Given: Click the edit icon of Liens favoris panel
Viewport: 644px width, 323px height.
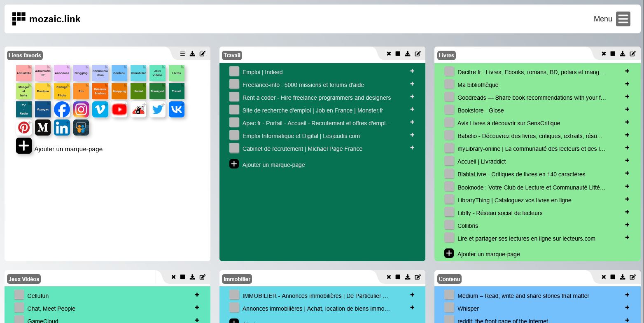Looking at the screenshot, I should coord(203,54).
